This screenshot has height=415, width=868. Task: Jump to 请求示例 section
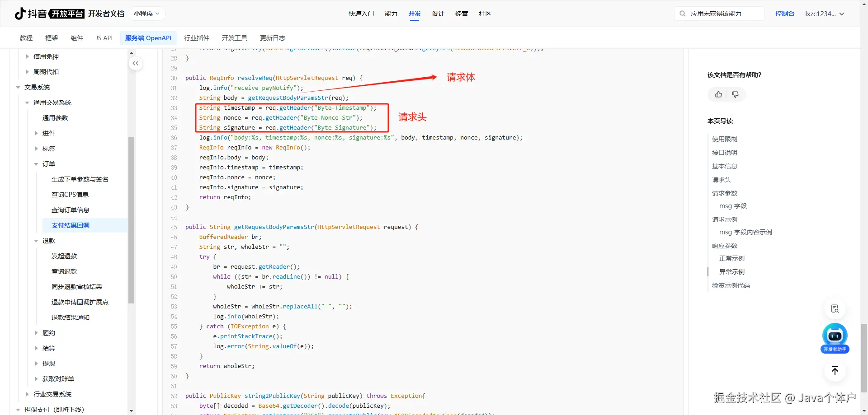[725, 219]
